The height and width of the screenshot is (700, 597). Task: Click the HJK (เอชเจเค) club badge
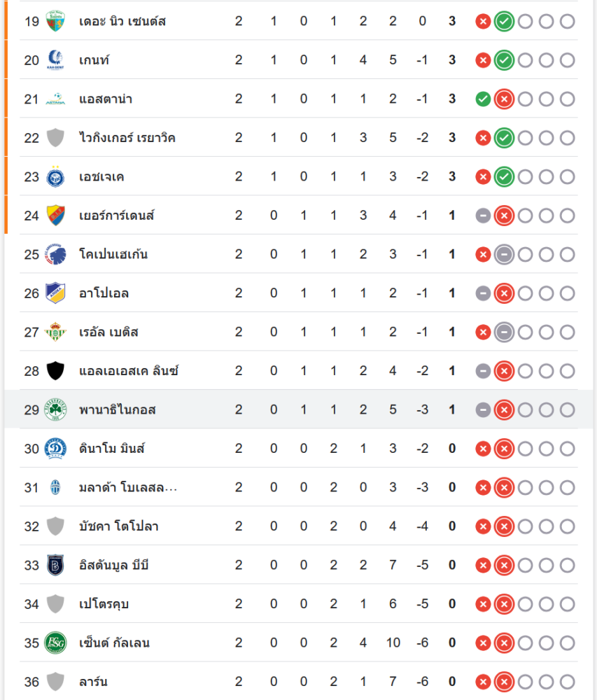[55, 176]
